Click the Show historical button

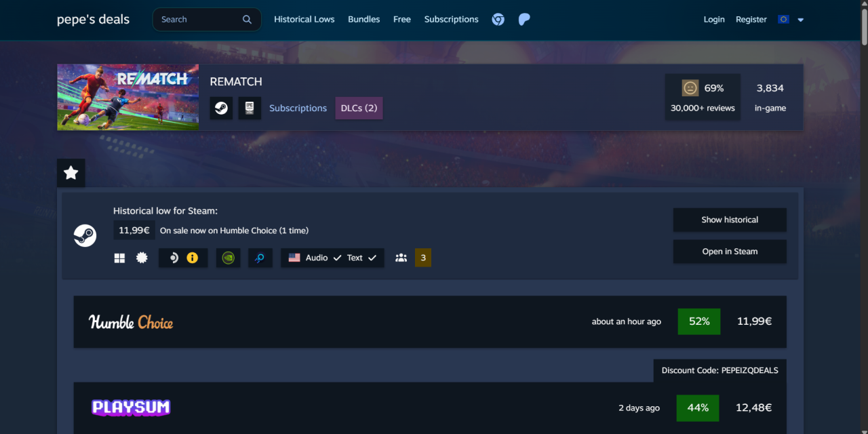pos(730,220)
